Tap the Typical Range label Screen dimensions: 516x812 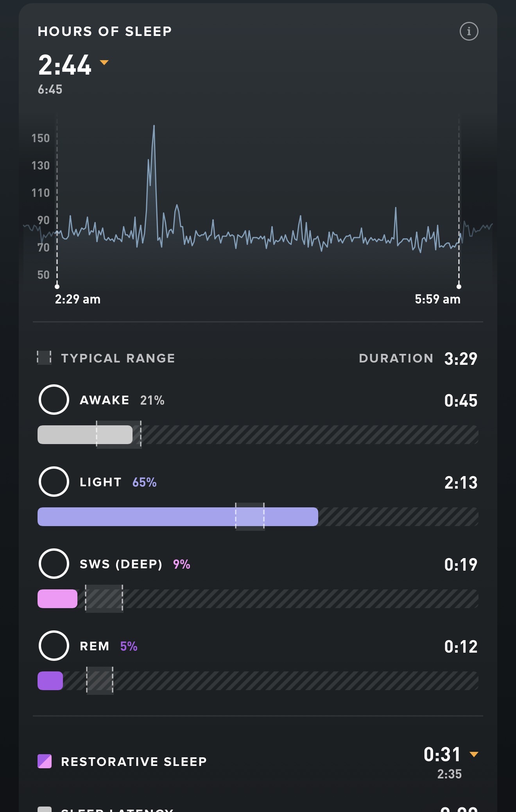[118, 358]
